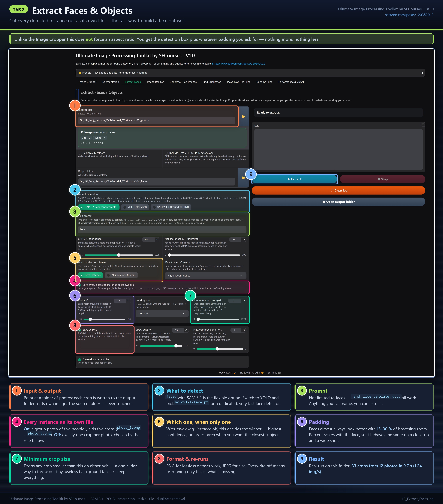Click the SAM 3.1 confidence slider
Viewport: 443px width, 504px height.
(119, 255)
